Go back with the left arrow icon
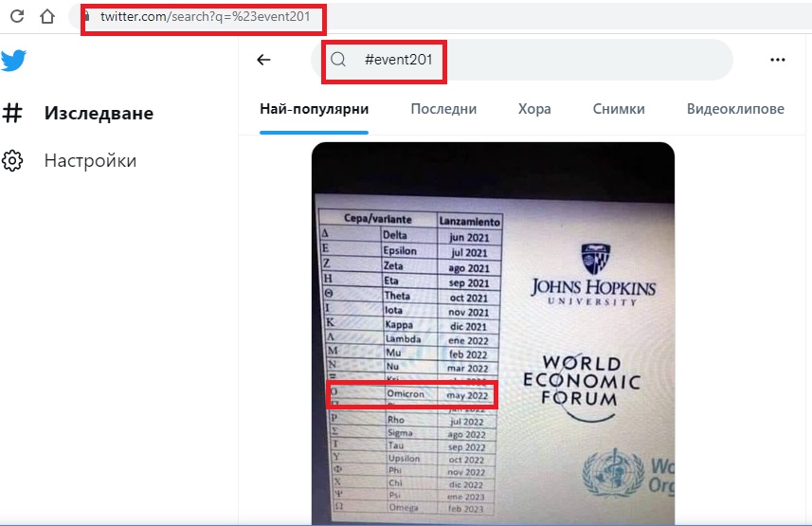 click(x=263, y=60)
